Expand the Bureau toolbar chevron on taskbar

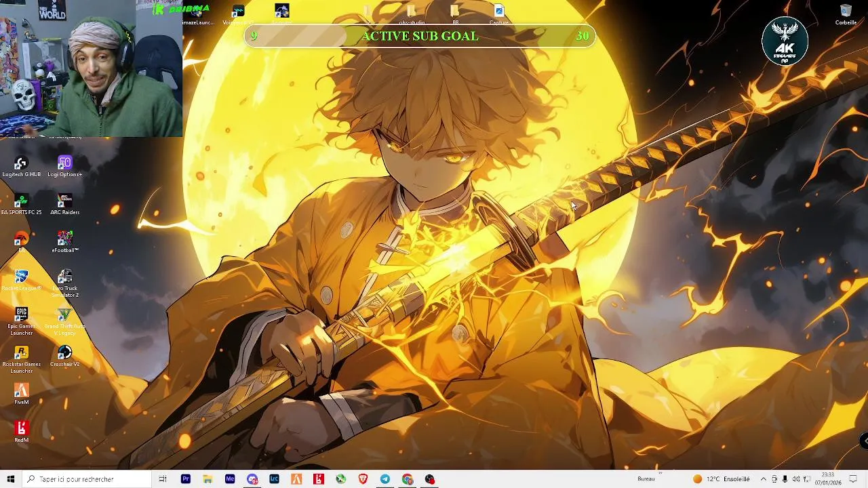tap(660, 474)
